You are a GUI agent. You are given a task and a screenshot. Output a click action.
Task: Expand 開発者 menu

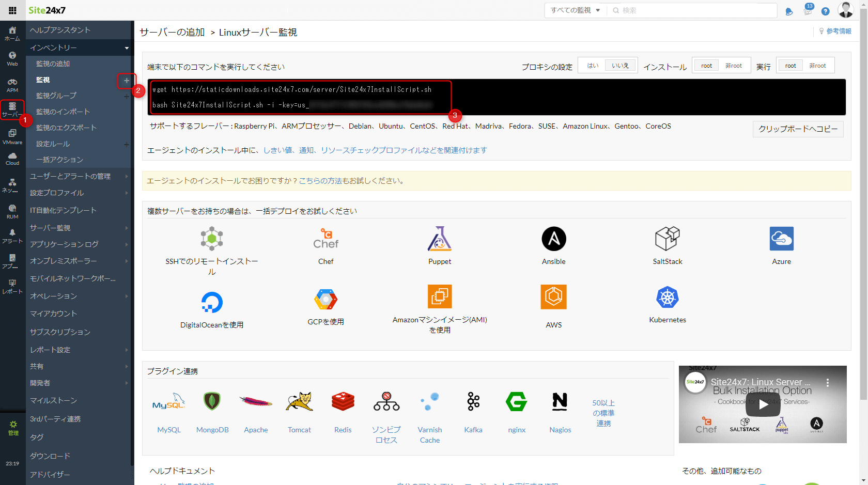click(x=78, y=383)
